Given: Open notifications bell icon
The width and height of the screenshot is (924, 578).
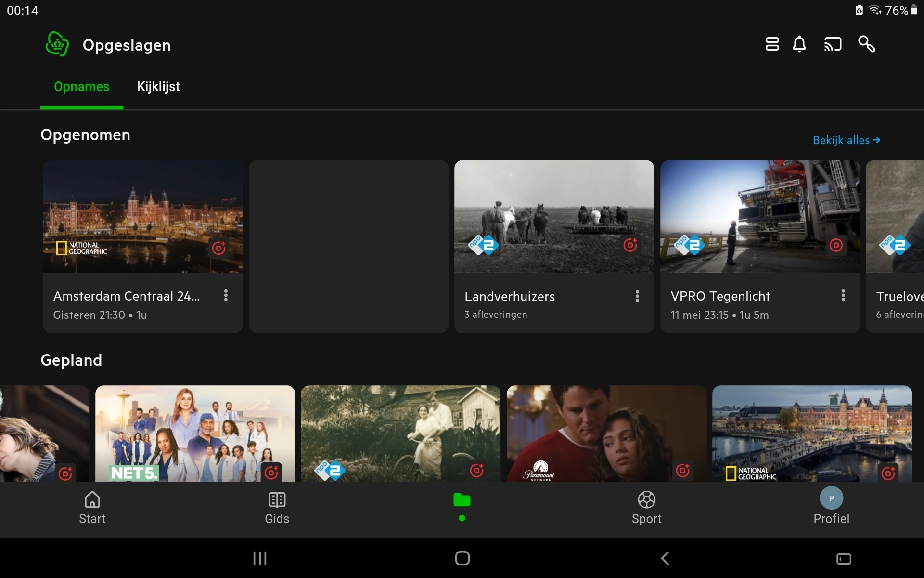Looking at the screenshot, I should coord(799,44).
